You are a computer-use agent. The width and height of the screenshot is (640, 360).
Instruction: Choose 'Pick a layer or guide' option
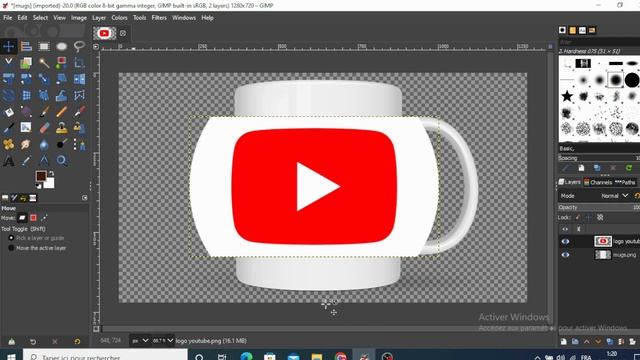click(36, 238)
